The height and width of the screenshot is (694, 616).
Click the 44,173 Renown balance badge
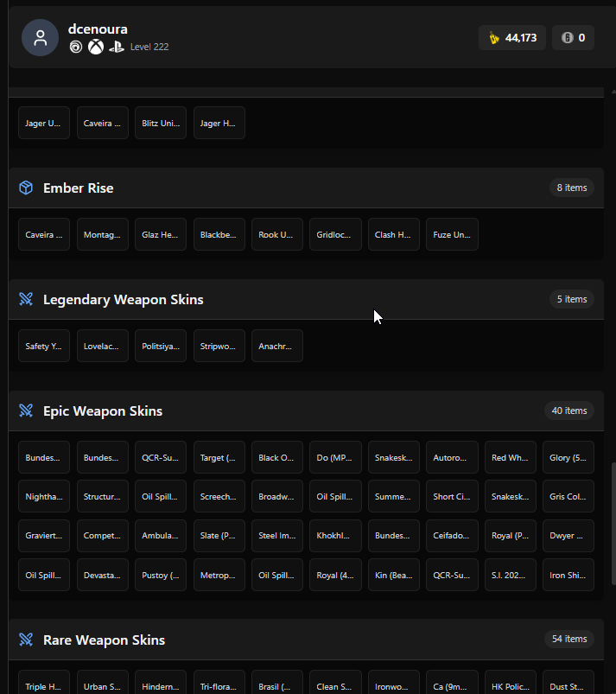(x=512, y=38)
